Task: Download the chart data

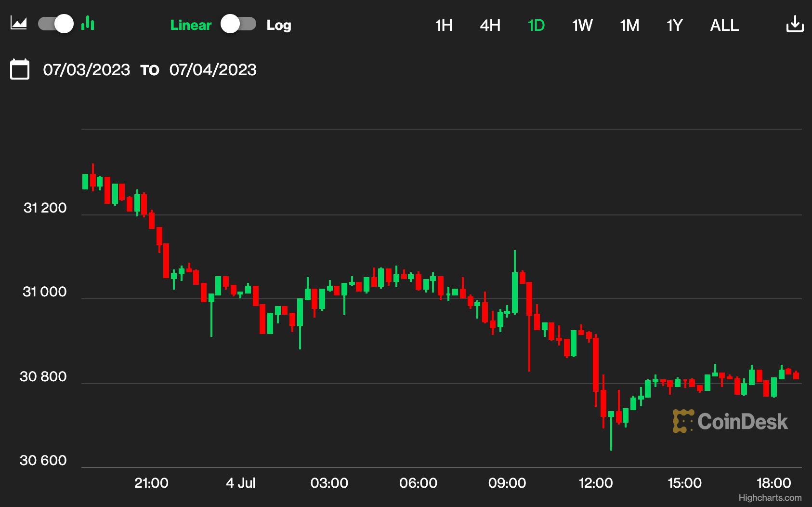Action: 795,24
